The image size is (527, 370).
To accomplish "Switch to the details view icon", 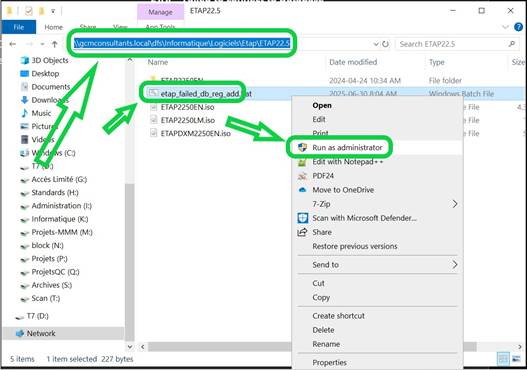I will pos(502,359).
